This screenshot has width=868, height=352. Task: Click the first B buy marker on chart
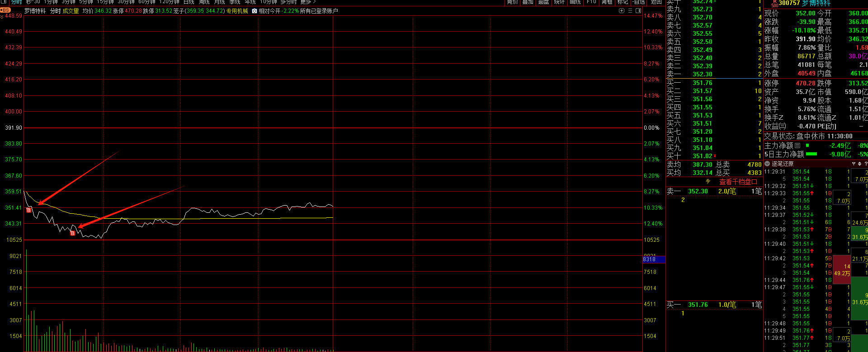pos(29,210)
